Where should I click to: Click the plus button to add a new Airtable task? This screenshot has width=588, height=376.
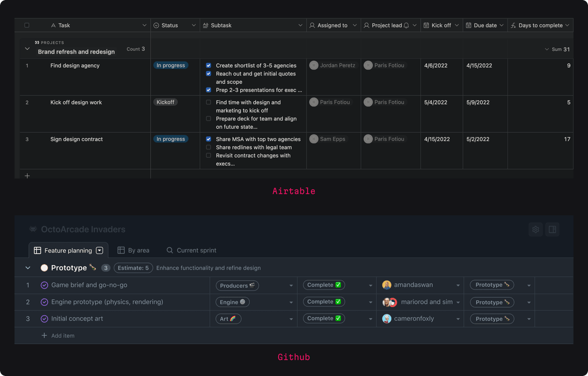coord(27,176)
